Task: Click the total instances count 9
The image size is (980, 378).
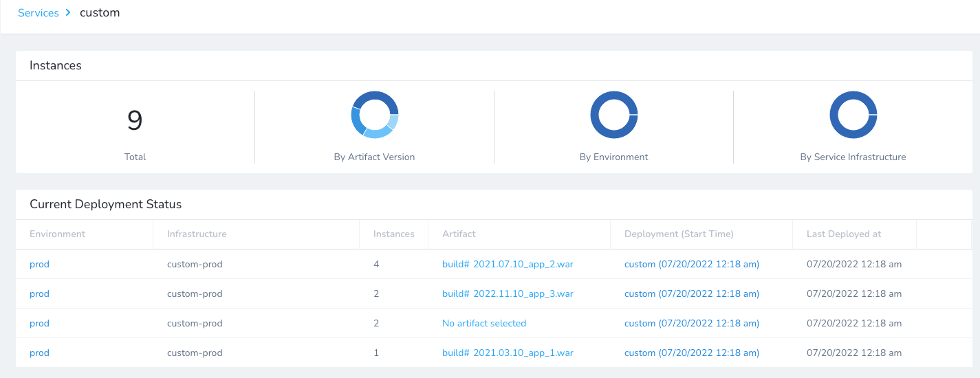Action: pyautogui.click(x=135, y=120)
